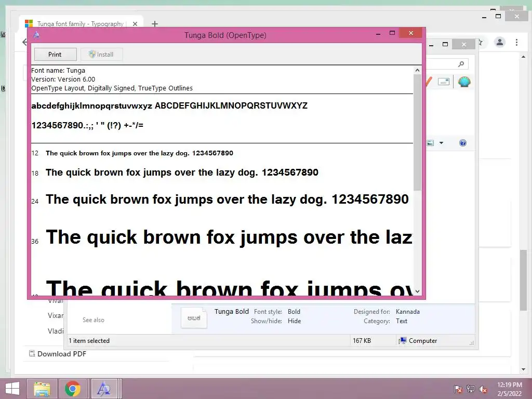Click 'See also' in Fonts folder sidebar

click(x=94, y=320)
